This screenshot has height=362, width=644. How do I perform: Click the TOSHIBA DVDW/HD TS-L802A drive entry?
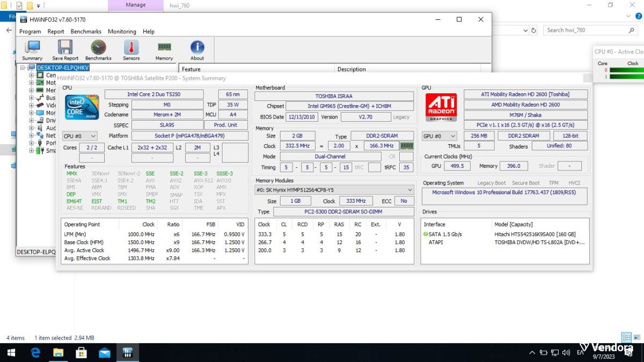539,242
